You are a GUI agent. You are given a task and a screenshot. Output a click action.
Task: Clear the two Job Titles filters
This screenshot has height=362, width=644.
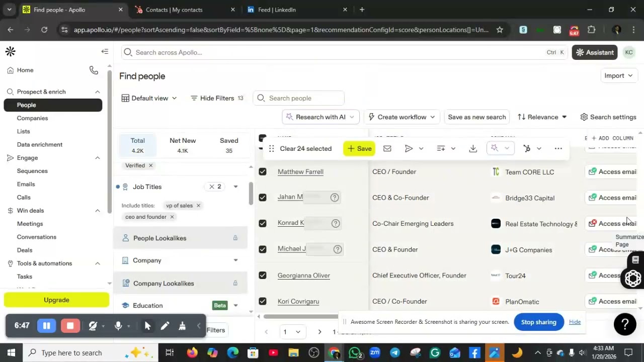coord(212,187)
